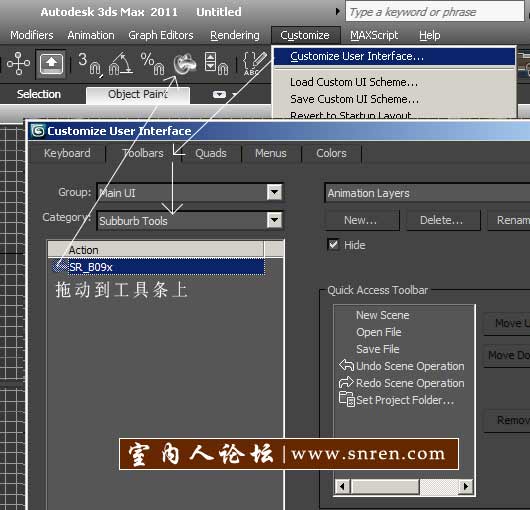Select the Selection ribbon tab
Screen dimensions: 530x510
point(39,94)
